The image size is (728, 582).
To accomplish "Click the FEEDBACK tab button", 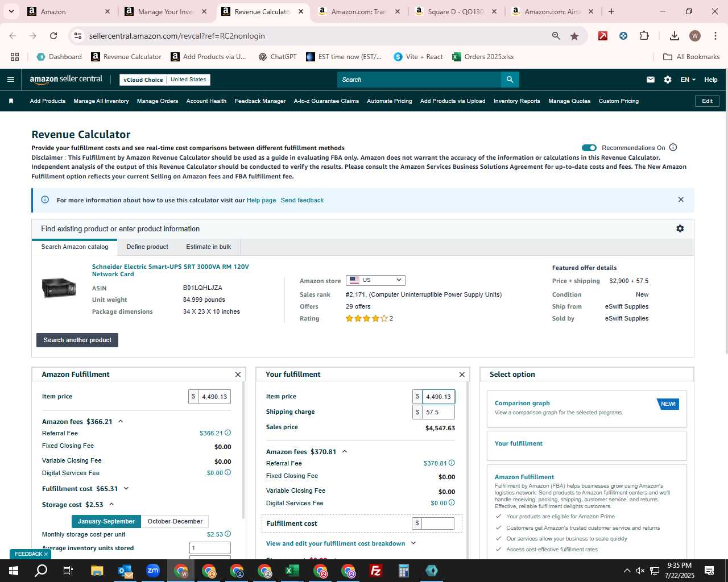I will [x=30, y=554].
